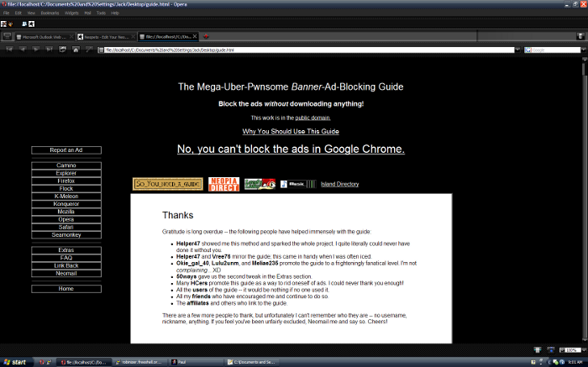588x367 pixels.
Task: Click the Fast Forward navigation button
Action: tap(49, 50)
